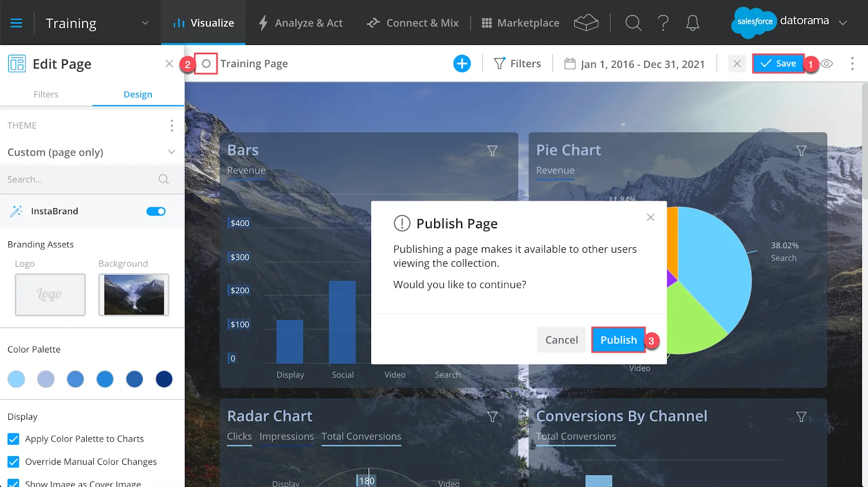Pick the third medium-blue palette swatch
Image resolution: width=868 pixels, height=487 pixels.
75,379
